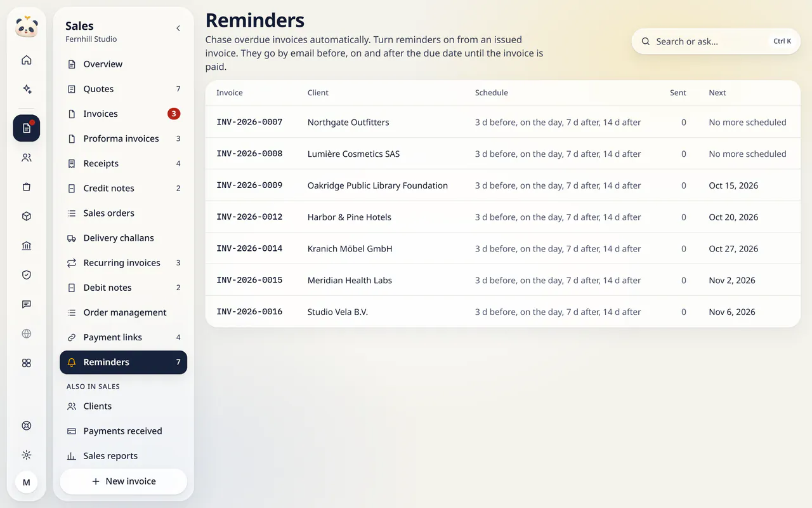Select client Harbor & Pine Hotels

click(x=350, y=217)
